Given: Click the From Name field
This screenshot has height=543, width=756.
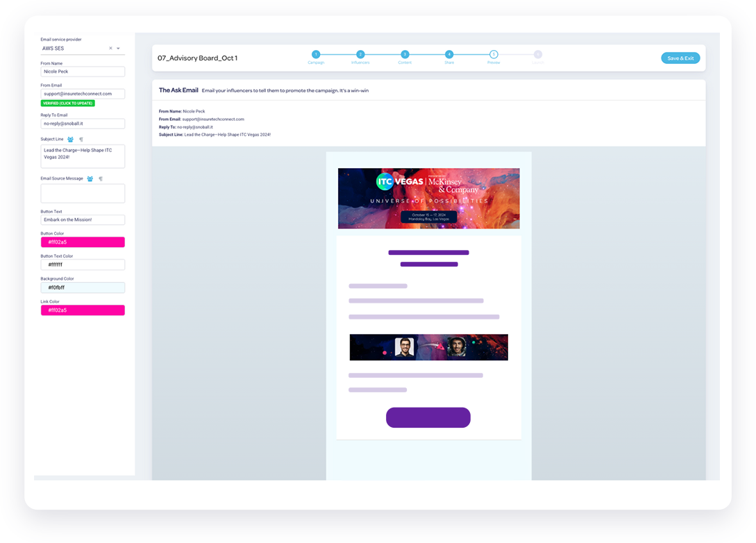Looking at the screenshot, I should tap(83, 72).
